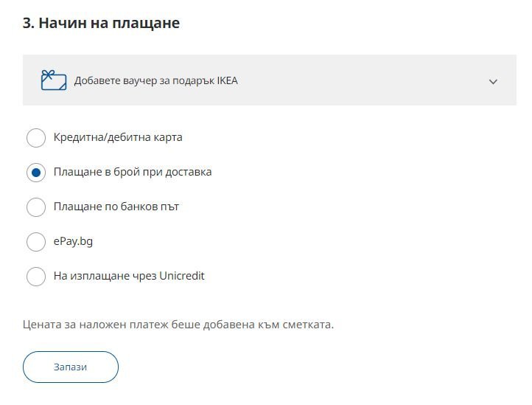Viewport: 532px width, 405px height.
Task: Click the 'ePay.bg' option text
Action: (73, 241)
